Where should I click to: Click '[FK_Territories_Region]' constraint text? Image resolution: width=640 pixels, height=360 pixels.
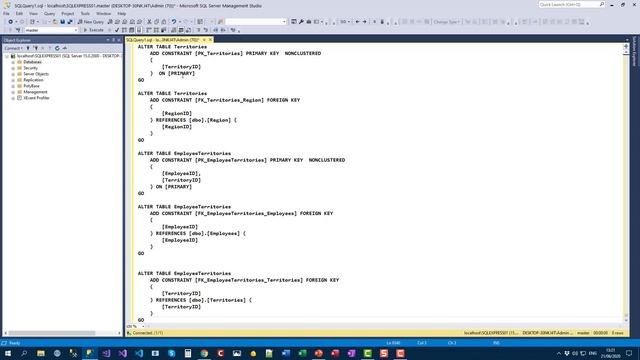pyautogui.click(x=229, y=100)
